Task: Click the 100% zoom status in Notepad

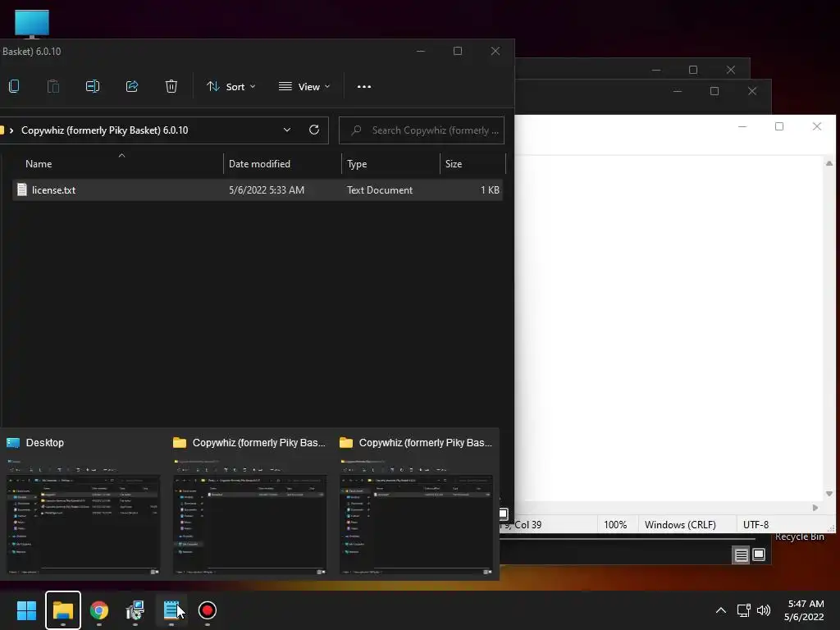Action: [x=615, y=524]
